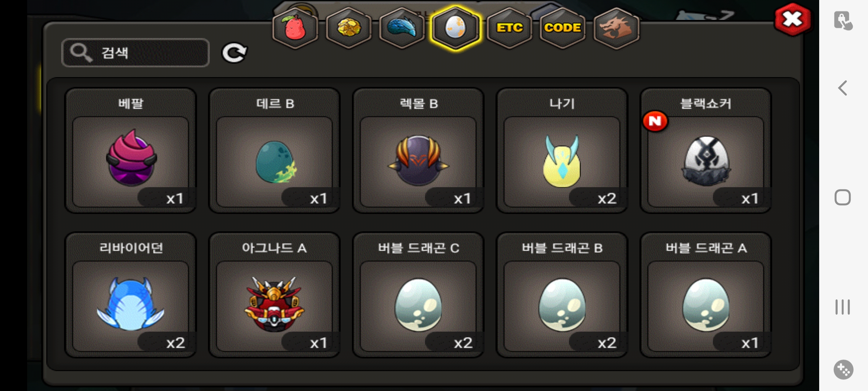Focus the 검색 search field
868x391 pixels.
[135, 53]
